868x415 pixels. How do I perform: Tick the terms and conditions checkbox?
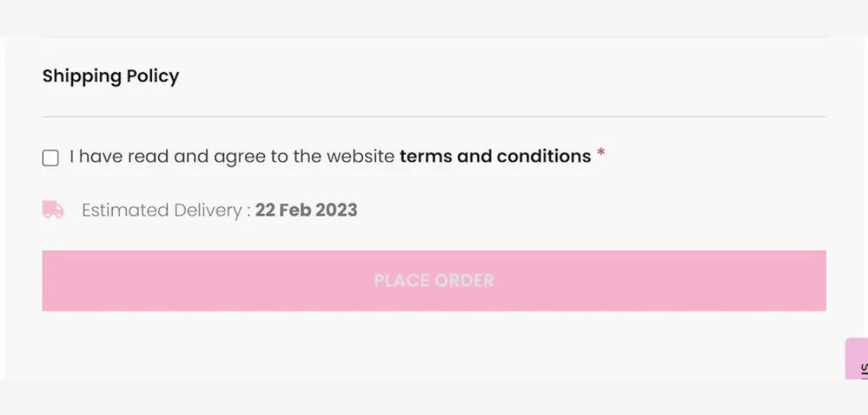coord(51,158)
